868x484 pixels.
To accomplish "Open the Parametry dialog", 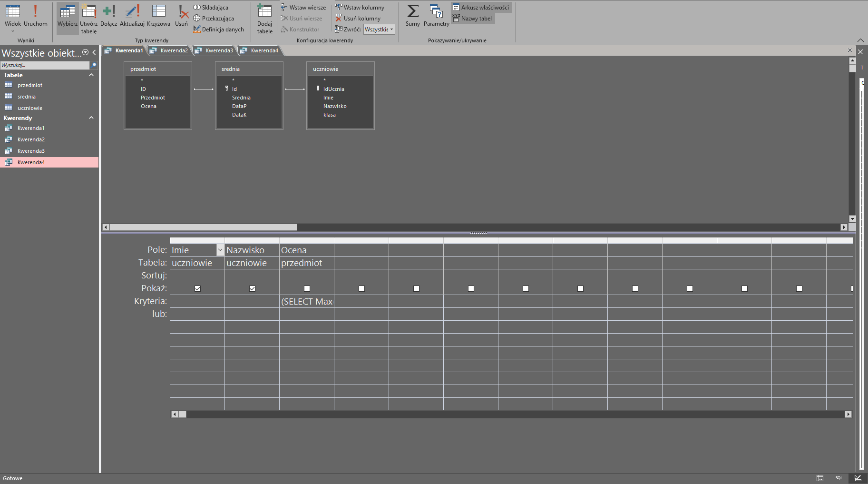I will tap(436, 16).
